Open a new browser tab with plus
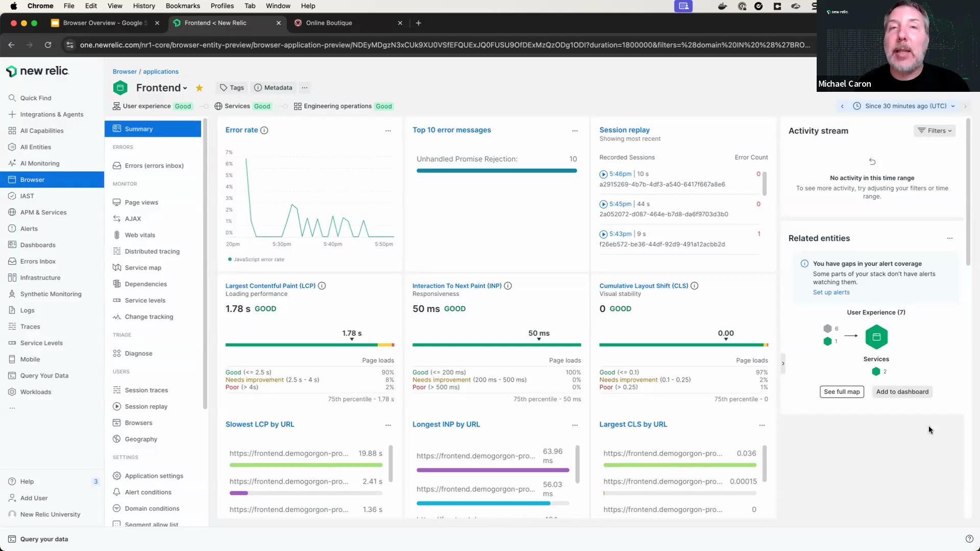Image resolution: width=980 pixels, height=551 pixels. coord(419,23)
